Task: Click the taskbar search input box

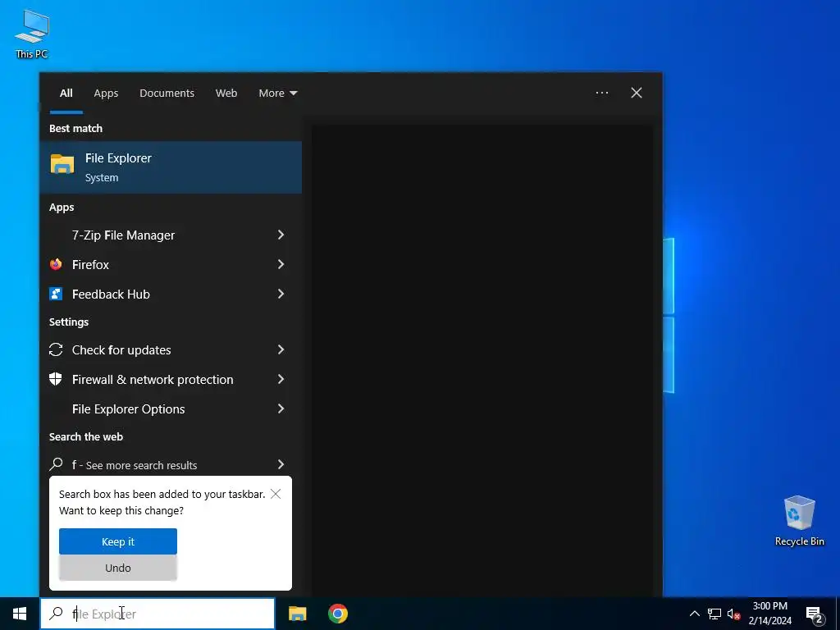Action: click(157, 614)
